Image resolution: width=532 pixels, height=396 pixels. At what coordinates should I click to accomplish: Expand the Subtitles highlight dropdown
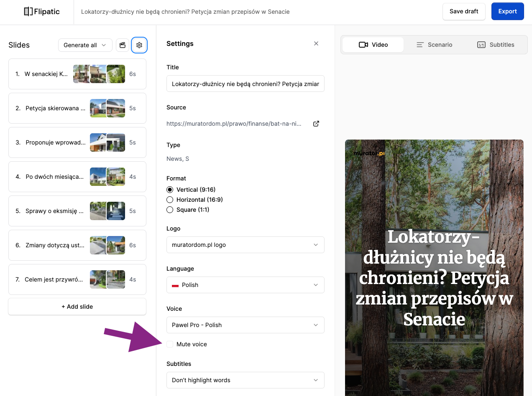(246, 380)
